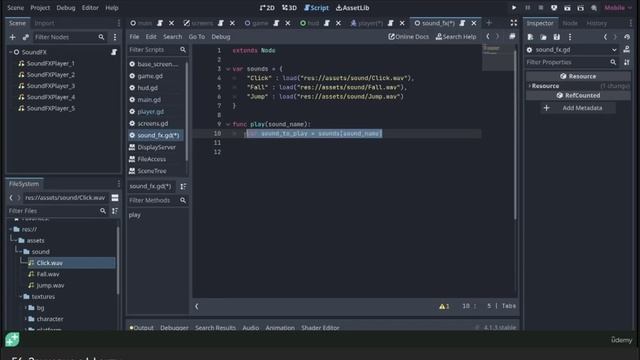Run a specific scene icon
Screen dimensions: 640x360
tap(580, 8)
